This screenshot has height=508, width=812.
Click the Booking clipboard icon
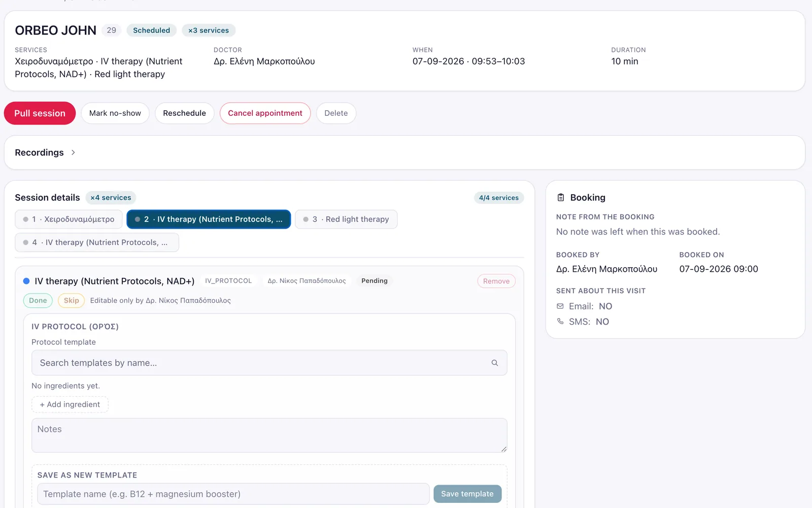point(561,198)
